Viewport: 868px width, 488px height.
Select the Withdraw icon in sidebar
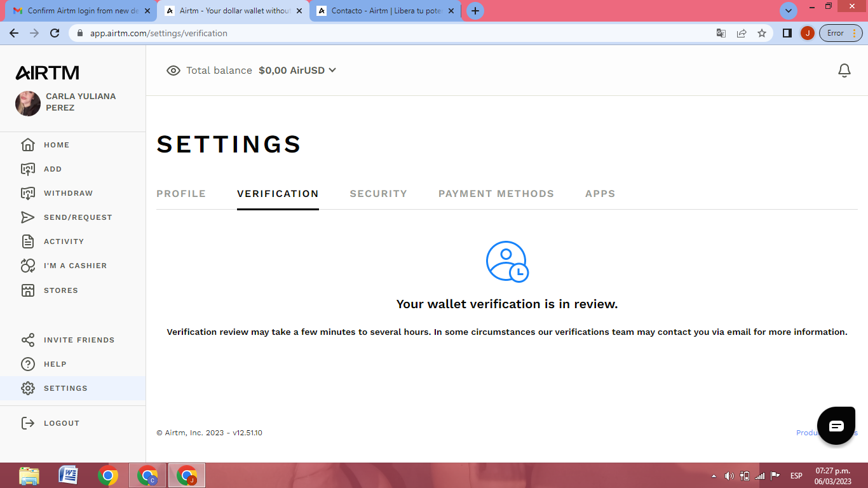click(x=28, y=193)
